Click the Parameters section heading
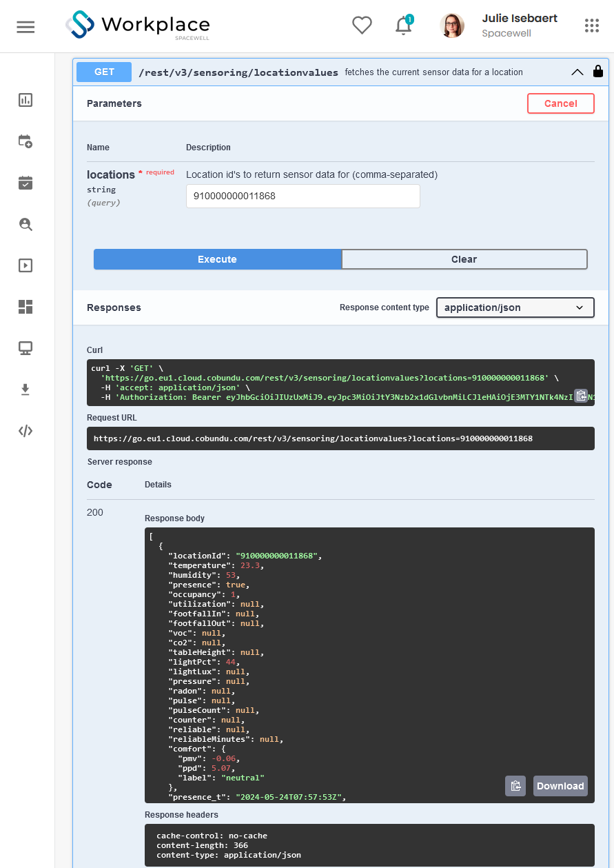The height and width of the screenshot is (868, 614). pyautogui.click(x=114, y=103)
